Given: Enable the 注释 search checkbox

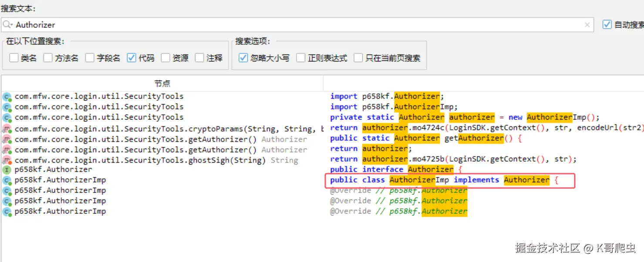Looking at the screenshot, I should [x=199, y=58].
